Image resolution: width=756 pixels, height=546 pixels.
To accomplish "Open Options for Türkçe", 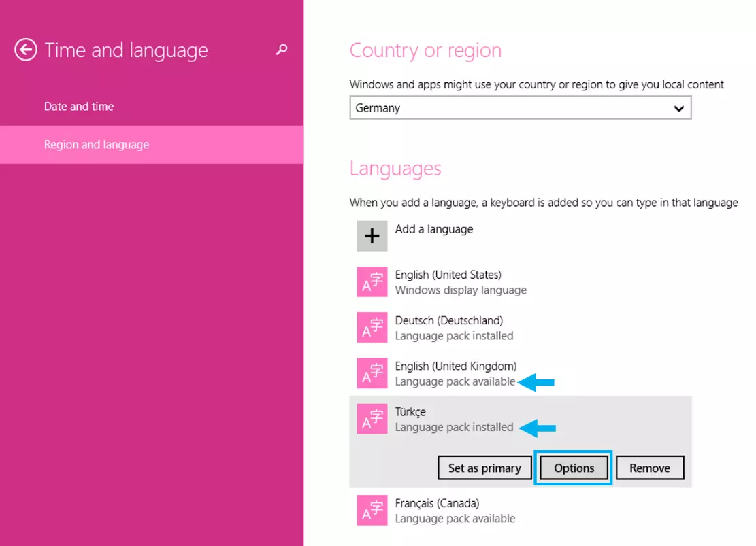I will [x=574, y=468].
